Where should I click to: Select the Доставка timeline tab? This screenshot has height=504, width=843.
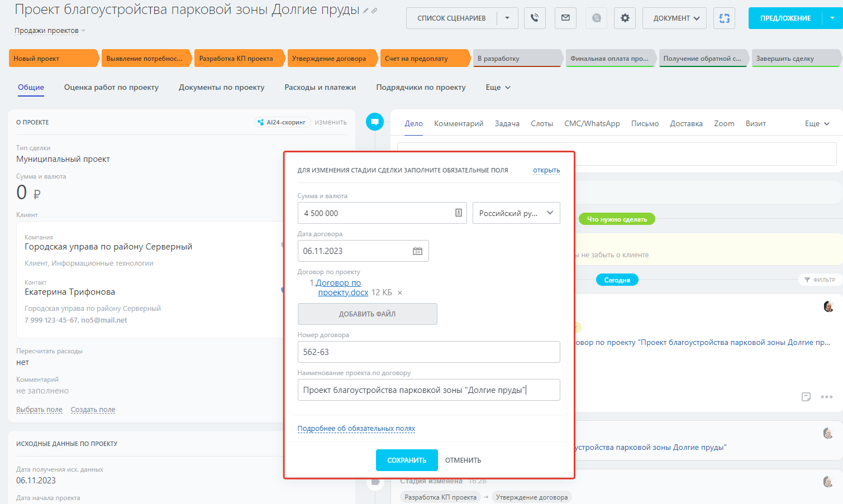pos(687,123)
